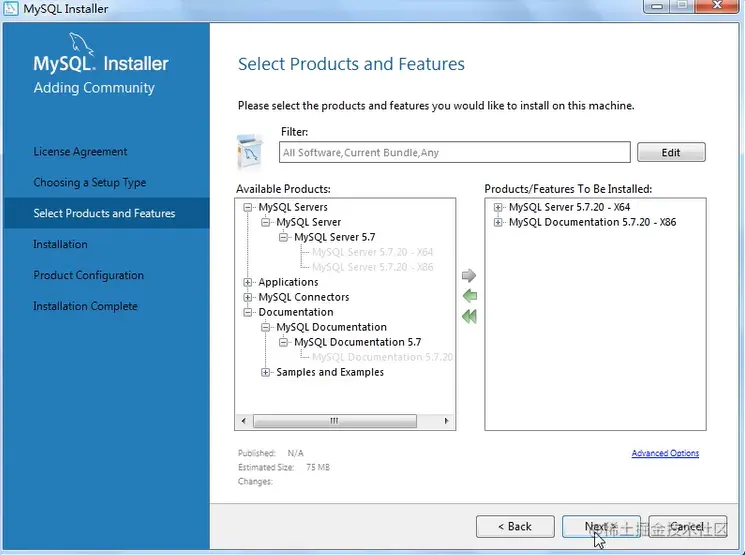Select grayed MySQL Documentation 5.7.20 in Available Products
The height and width of the screenshot is (555, 745).
[382, 357]
